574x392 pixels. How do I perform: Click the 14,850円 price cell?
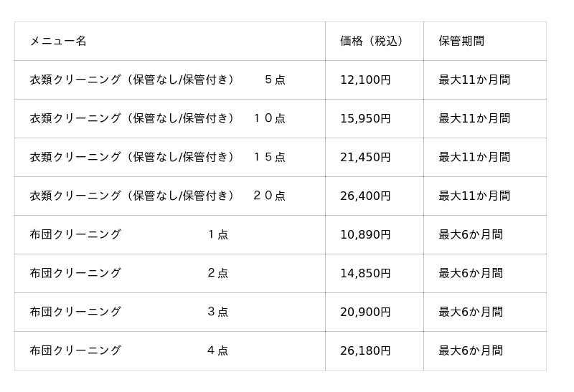point(365,274)
